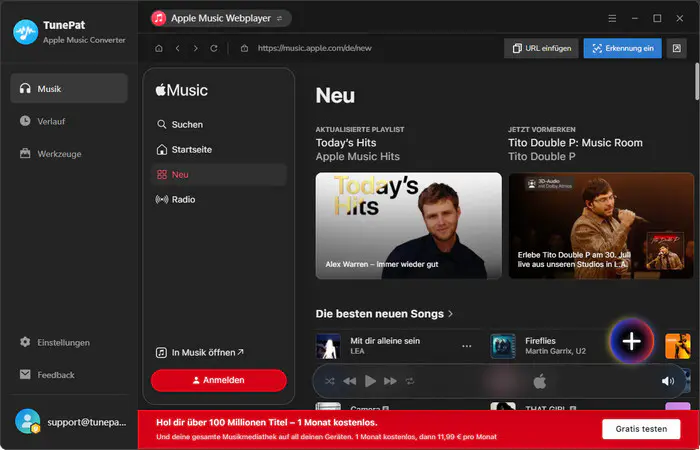700x450 pixels.
Task: Click the URL address field
Action: [315, 48]
